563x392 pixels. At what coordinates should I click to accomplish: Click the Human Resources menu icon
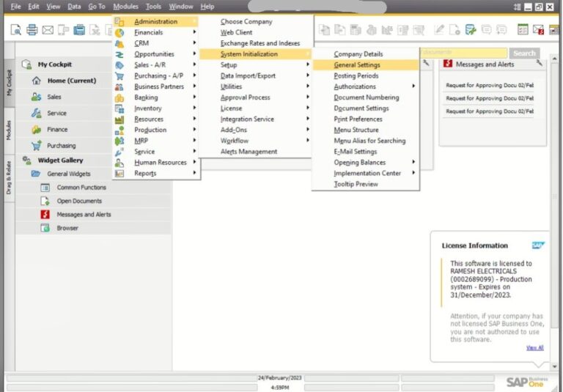(119, 163)
